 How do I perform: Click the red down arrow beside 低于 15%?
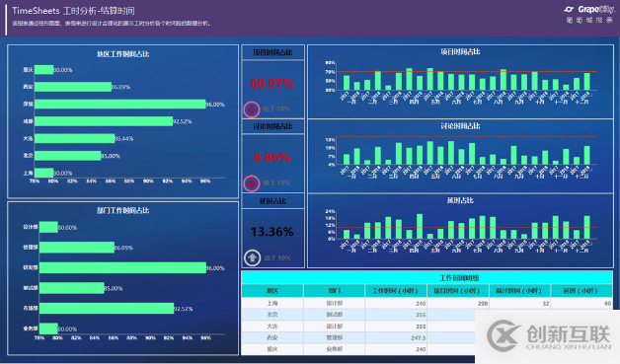click(252, 183)
